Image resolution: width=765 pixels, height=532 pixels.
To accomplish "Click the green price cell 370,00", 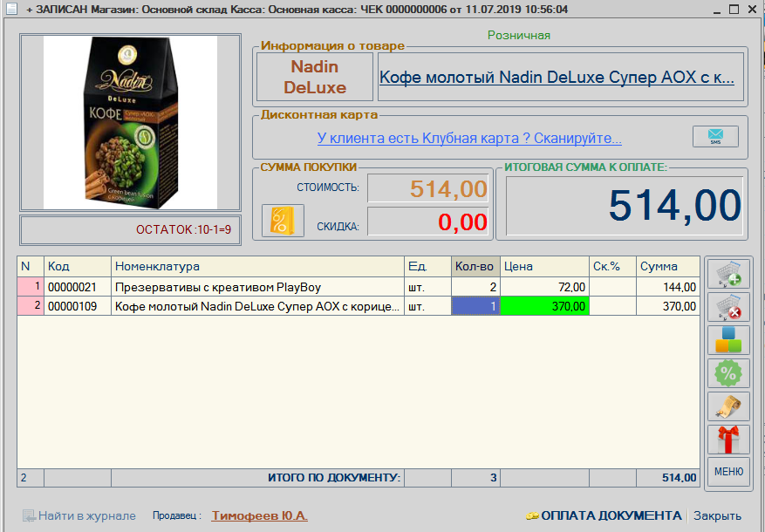I will pyautogui.click(x=544, y=306).
